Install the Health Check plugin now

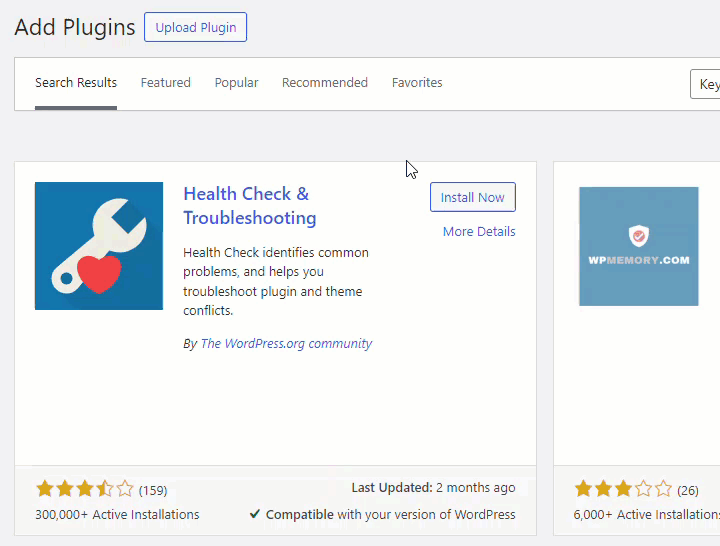tap(473, 197)
